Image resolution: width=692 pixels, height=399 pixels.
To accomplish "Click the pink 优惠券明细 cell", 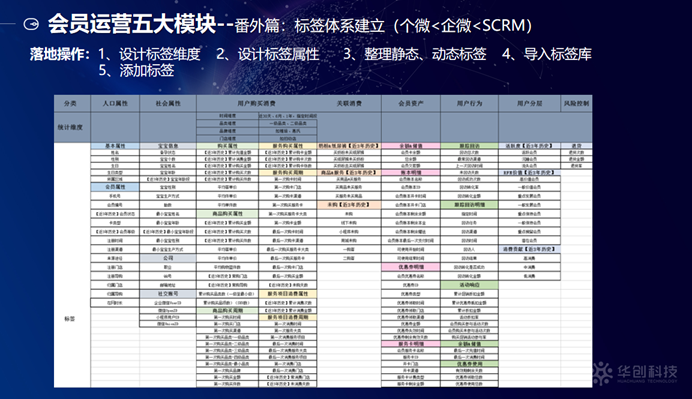I will pos(411,267).
